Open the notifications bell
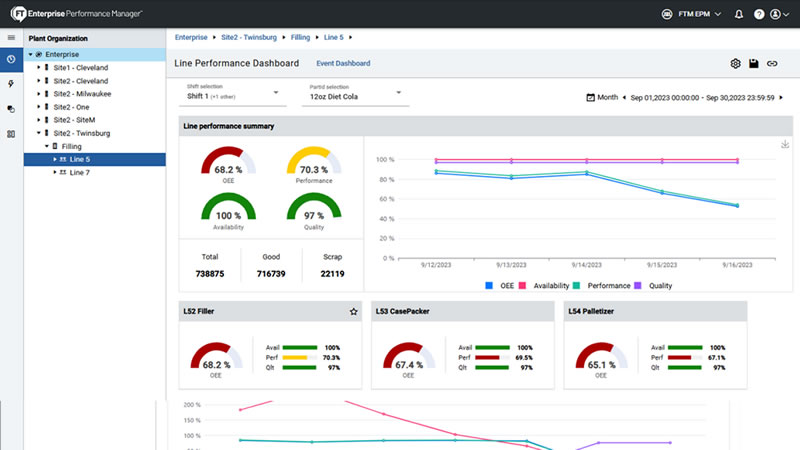Viewport: 800px width, 450px height. pyautogui.click(x=739, y=14)
